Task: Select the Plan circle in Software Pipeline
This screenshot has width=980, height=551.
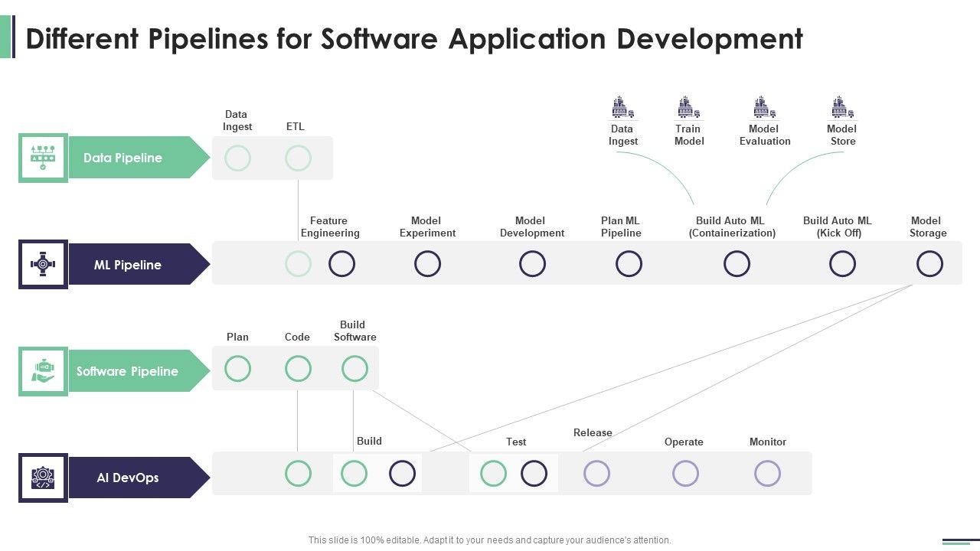Action: (x=237, y=369)
